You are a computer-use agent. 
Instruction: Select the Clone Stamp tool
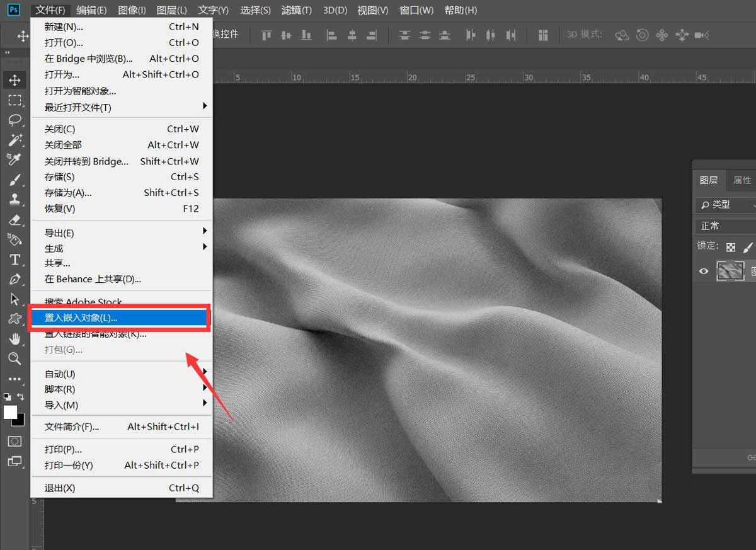(14, 199)
